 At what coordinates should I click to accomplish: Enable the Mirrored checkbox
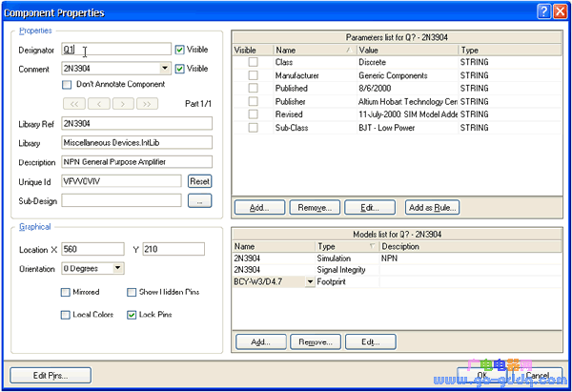66,291
